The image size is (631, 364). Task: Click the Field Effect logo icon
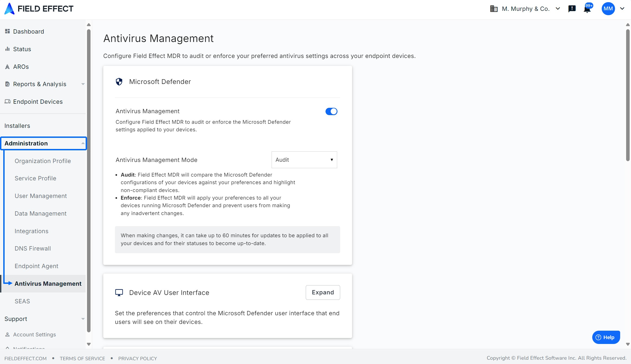[x=9, y=9]
